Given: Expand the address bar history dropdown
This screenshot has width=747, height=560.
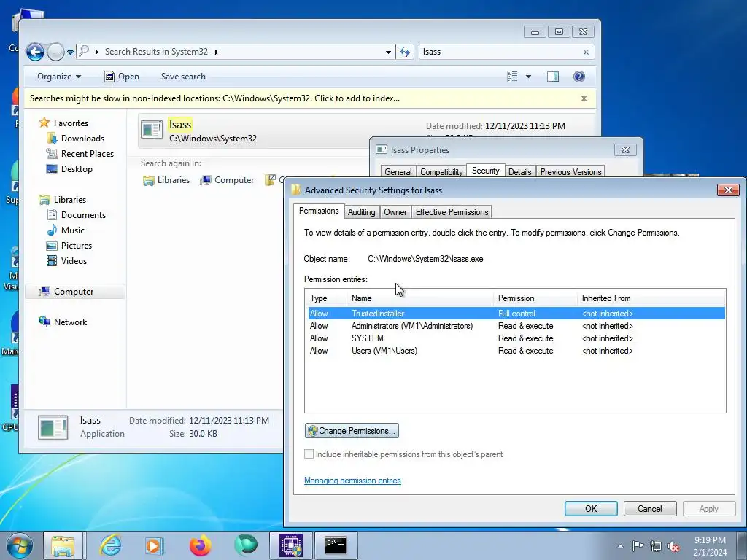Looking at the screenshot, I should tap(388, 52).
